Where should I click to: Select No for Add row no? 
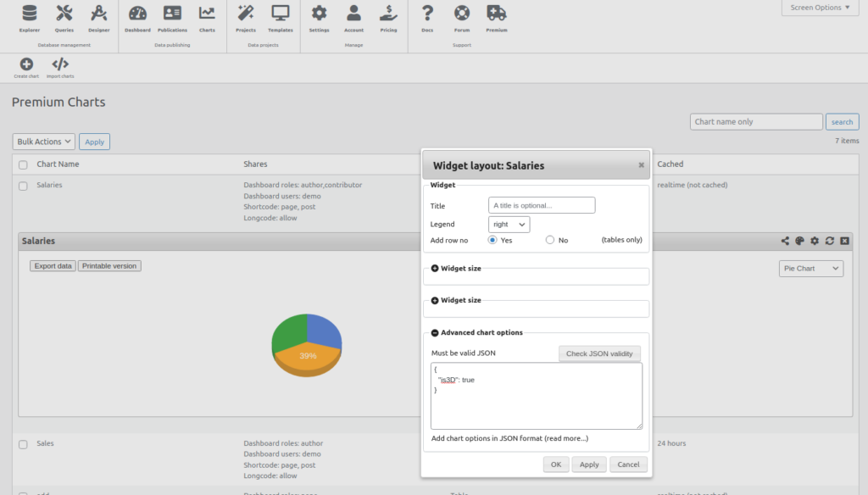coord(551,240)
